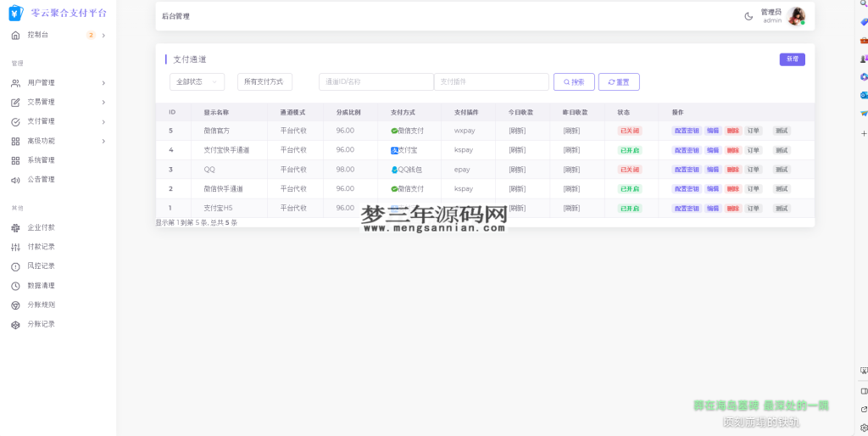This screenshot has height=436, width=868.
Task: Open 系统管理 in the sidebar
Action: pos(41,160)
